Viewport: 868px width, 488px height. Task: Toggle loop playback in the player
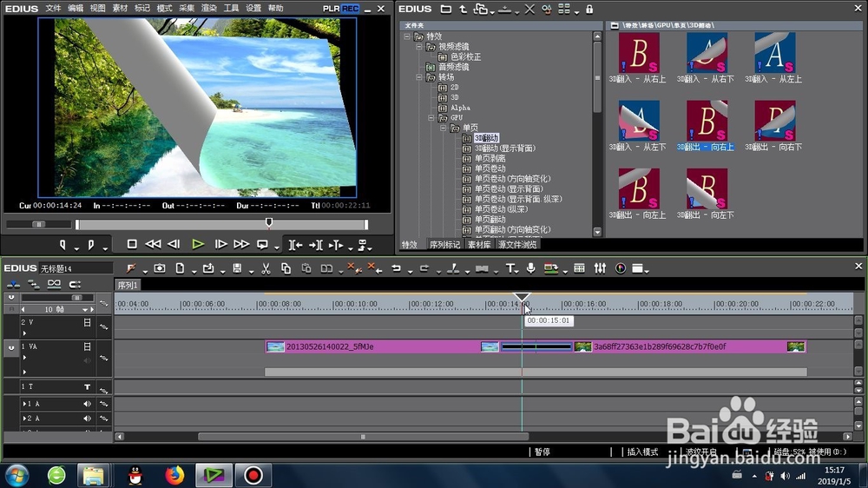coord(262,244)
